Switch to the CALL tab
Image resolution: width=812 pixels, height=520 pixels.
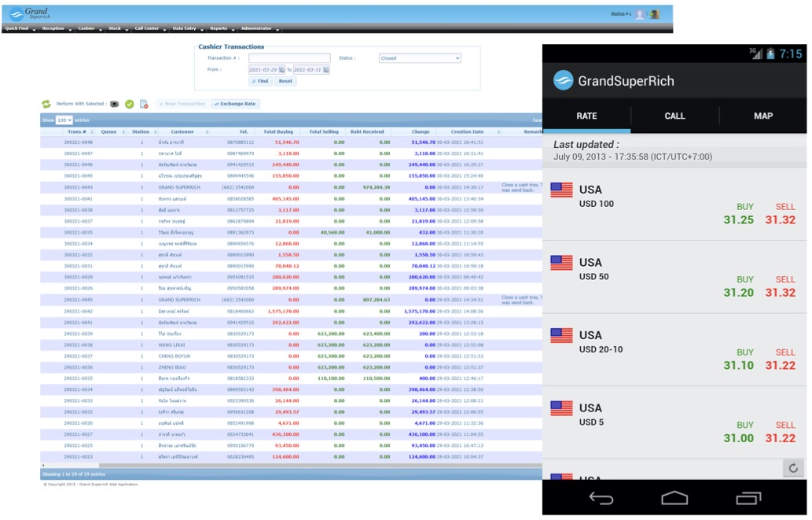674,116
